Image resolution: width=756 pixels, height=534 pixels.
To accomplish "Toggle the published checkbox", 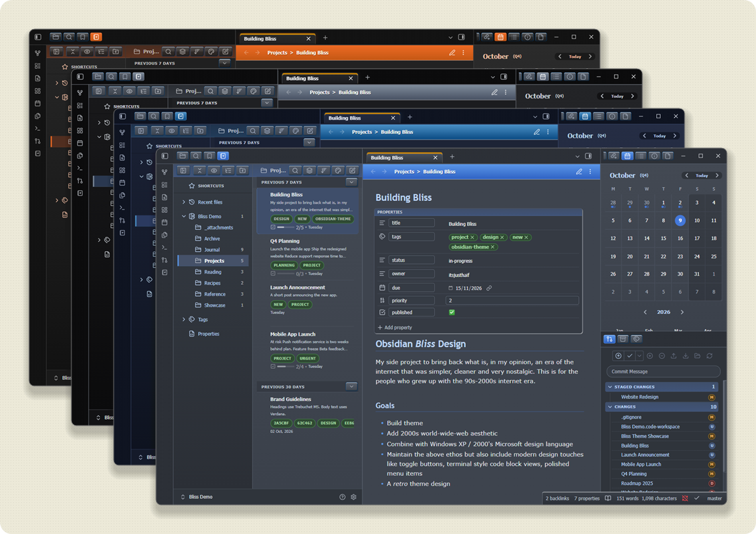I will 452,312.
